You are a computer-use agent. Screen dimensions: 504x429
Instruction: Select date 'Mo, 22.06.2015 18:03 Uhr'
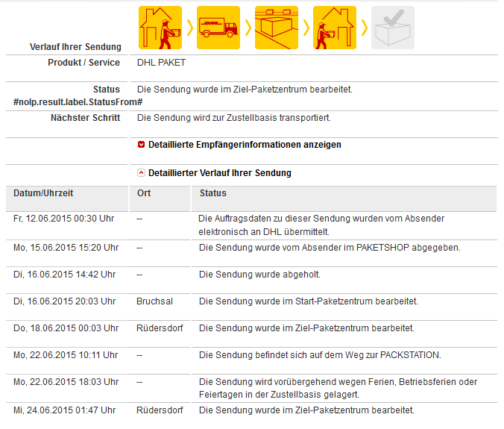point(66,382)
